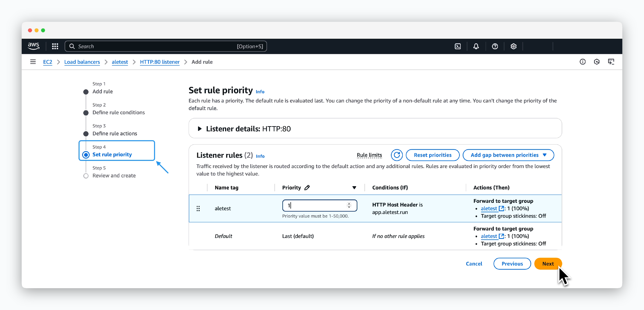Open aletest target group link in Default rule
This screenshot has height=310, width=644.
pyautogui.click(x=489, y=236)
